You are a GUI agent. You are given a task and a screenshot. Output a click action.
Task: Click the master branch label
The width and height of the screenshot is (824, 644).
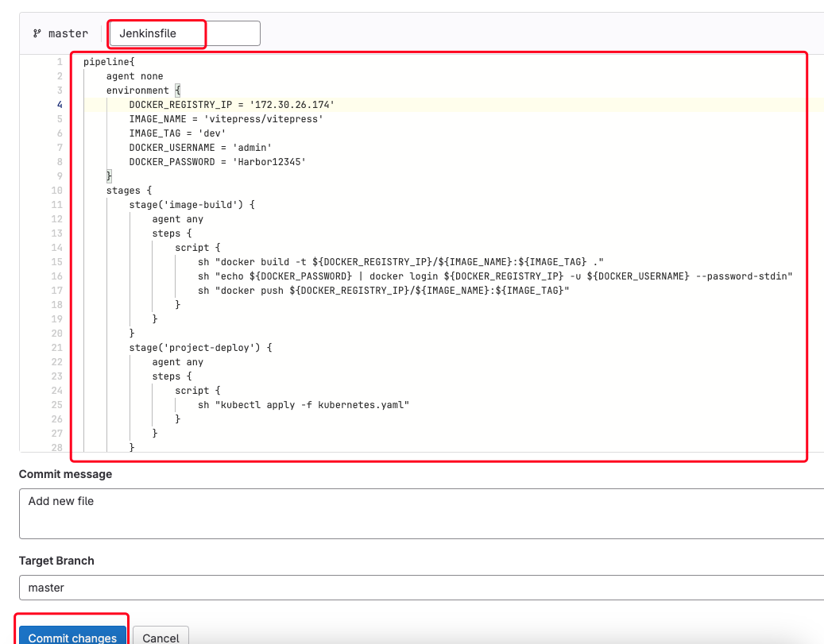click(x=68, y=34)
